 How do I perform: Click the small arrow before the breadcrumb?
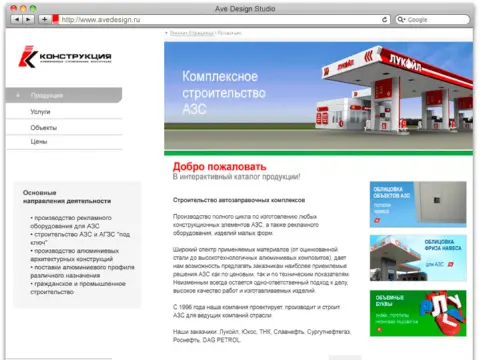166,33
